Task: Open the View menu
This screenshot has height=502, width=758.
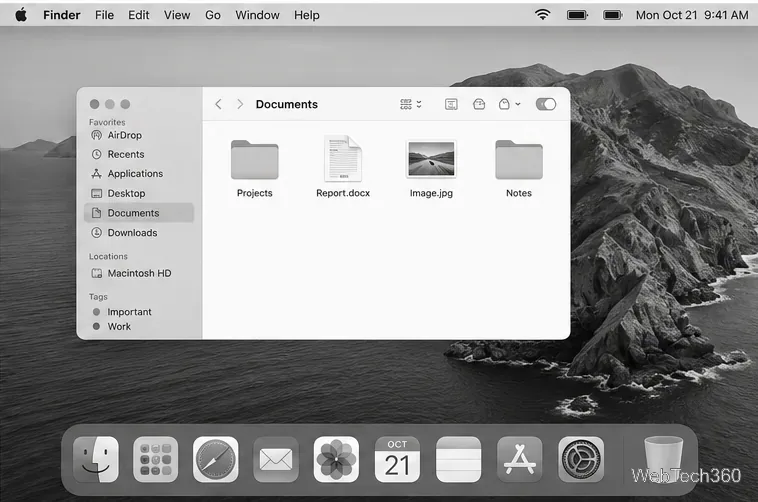Action: (177, 15)
